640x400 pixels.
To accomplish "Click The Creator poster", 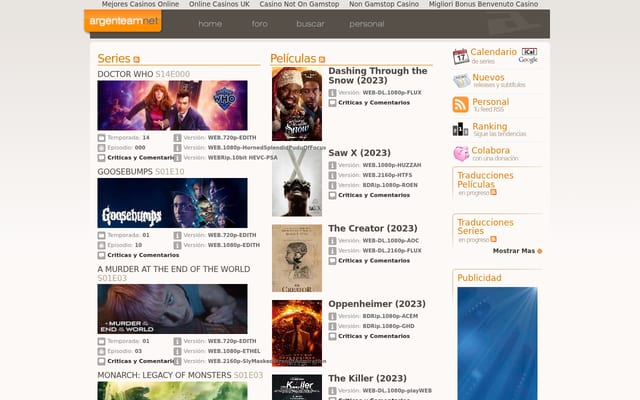I will (x=297, y=258).
